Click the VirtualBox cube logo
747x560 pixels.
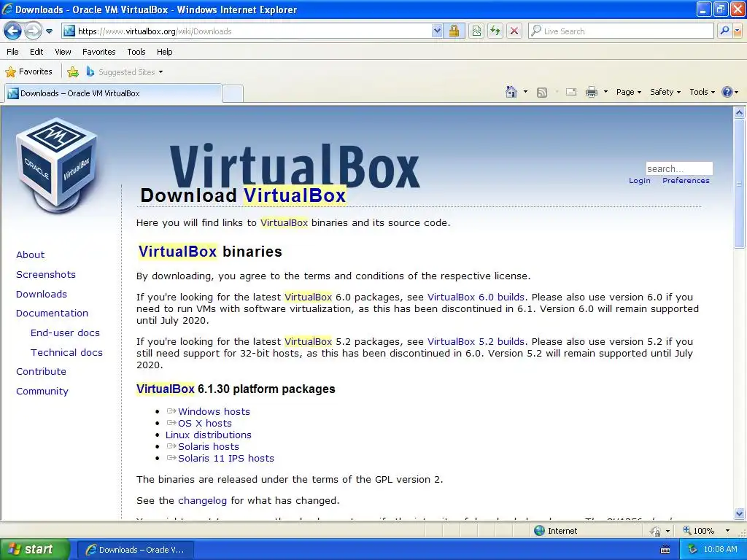point(57,166)
